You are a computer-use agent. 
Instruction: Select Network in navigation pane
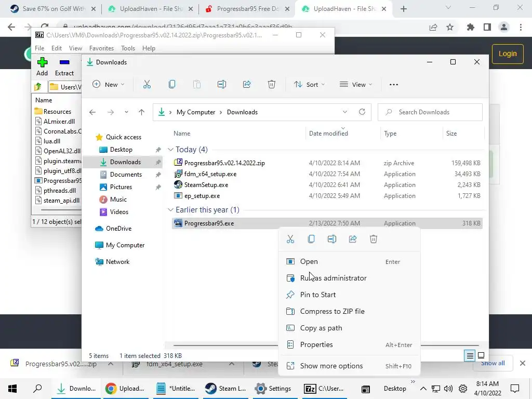pyautogui.click(x=117, y=262)
